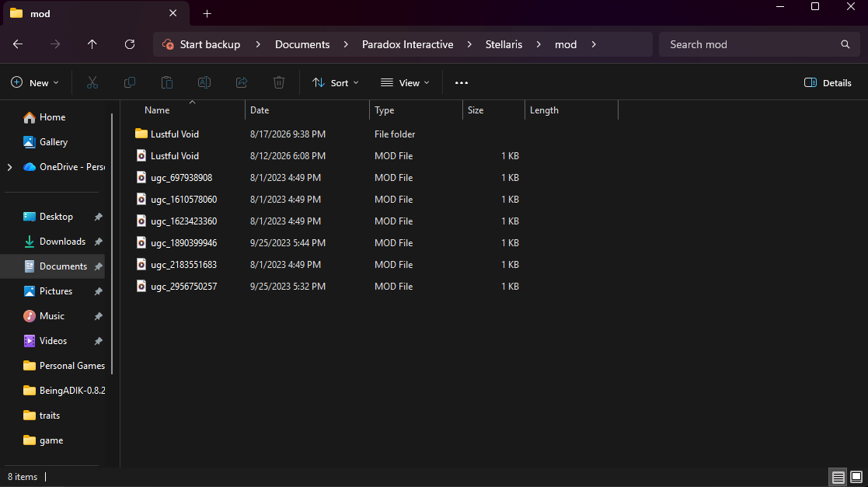The image size is (868, 487).
Task: Select the mod tab
Action: point(96,14)
